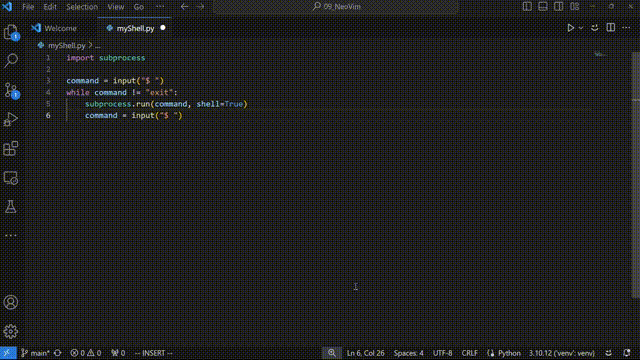
Task: Go forward in navigation history
Action: point(200,7)
